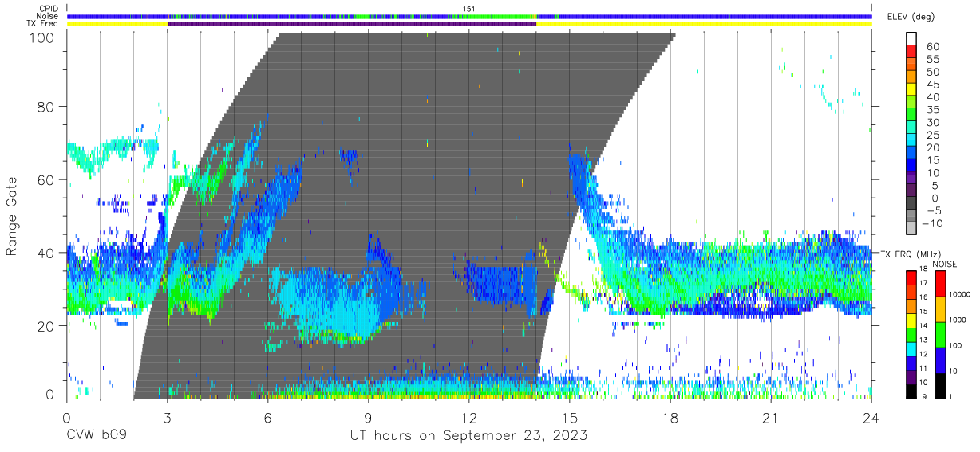Click the 'ELEV (deg)' legend title

coord(911,16)
